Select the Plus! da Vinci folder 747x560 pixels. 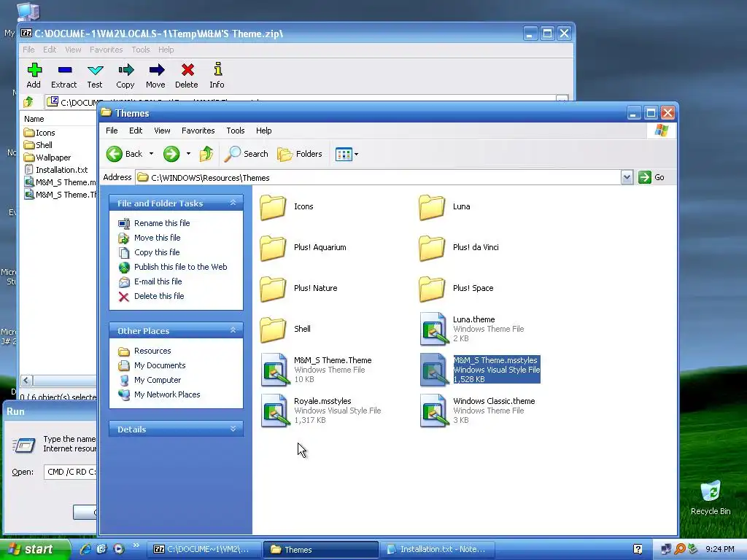click(459, 248)
